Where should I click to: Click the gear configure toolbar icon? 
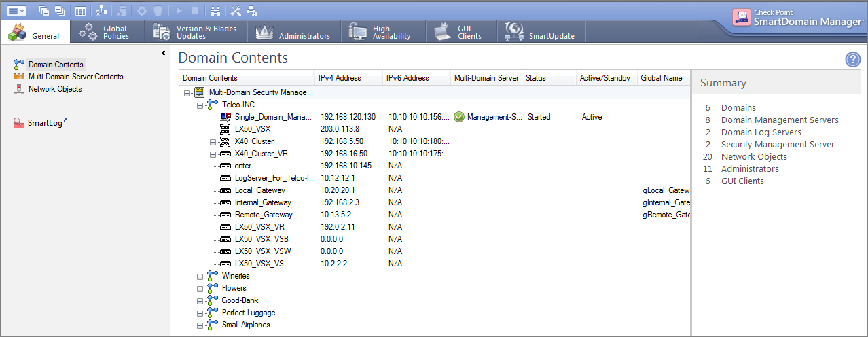[142, 11]
